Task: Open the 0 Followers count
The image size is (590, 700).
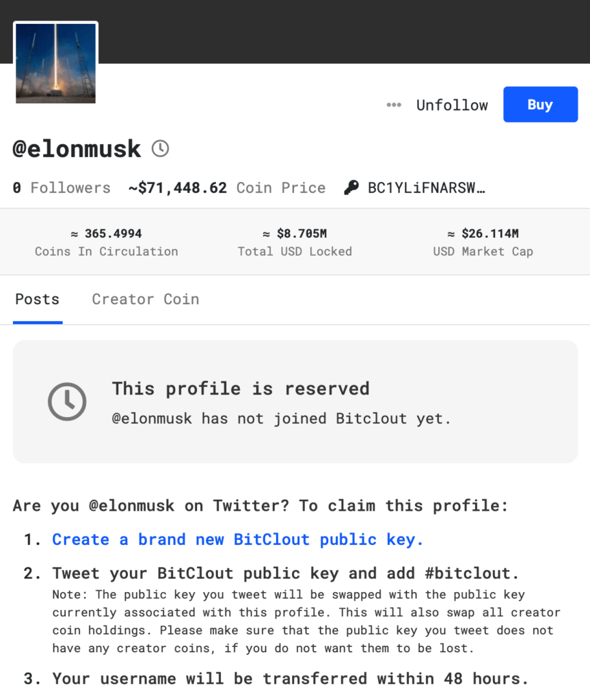Action: pyautogui.click(x=62, y=188)
